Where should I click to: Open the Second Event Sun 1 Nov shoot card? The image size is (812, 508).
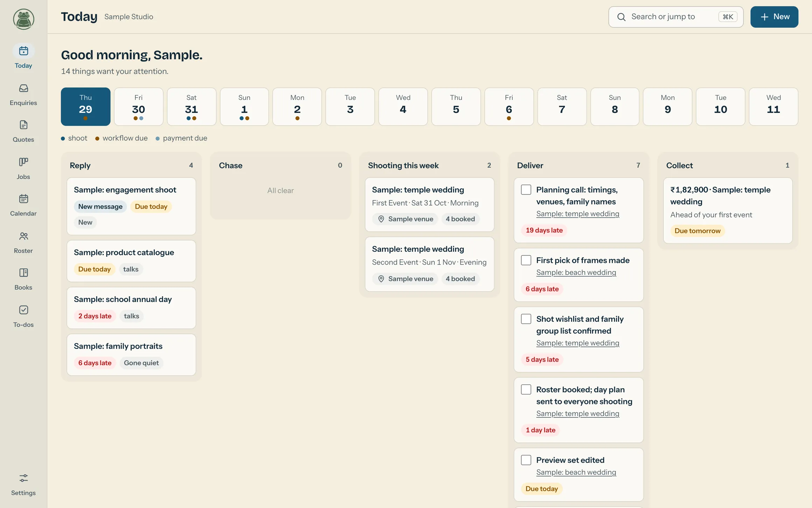click(x=429, y=264)
